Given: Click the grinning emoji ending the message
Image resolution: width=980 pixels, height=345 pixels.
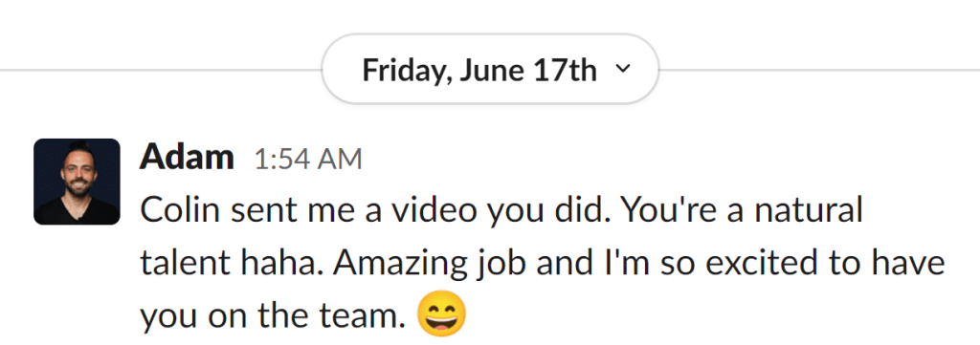Looking at the screenshot, I should [441, 313].
